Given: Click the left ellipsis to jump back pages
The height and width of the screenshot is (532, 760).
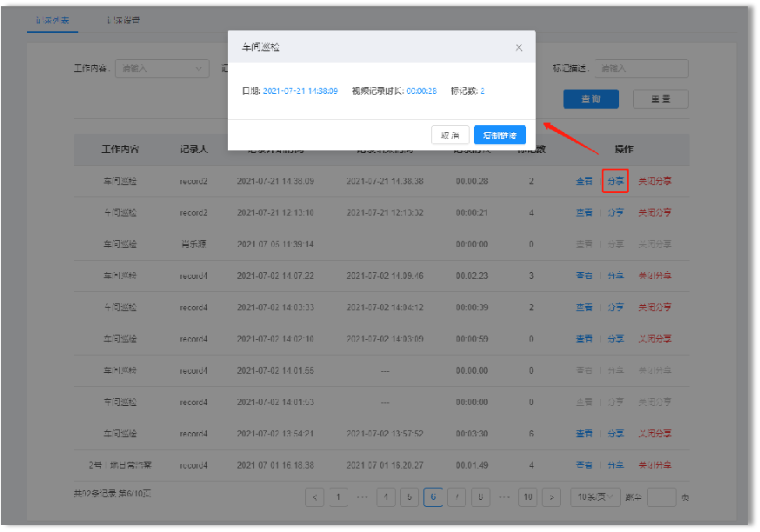Looking at the screenshot, I should click(360, 496).
